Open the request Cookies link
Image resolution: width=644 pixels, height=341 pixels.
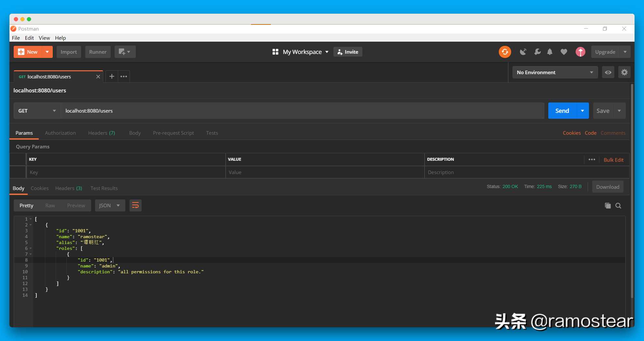[572, 133]
